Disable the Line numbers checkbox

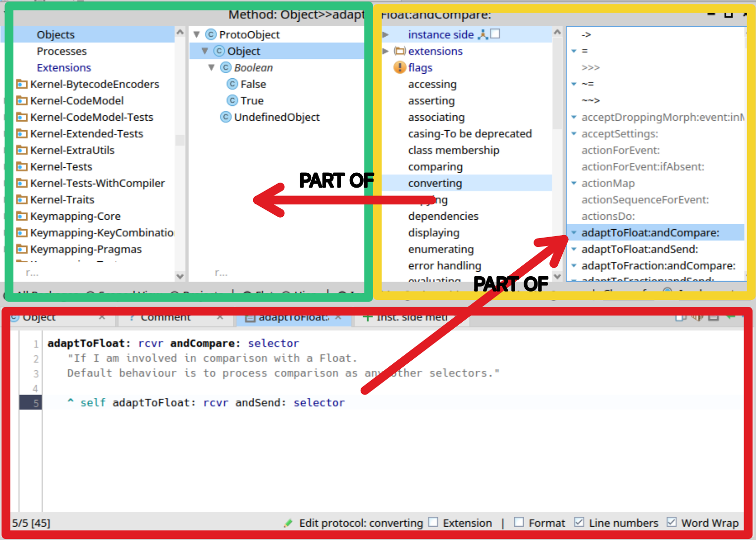coord(579,522)
